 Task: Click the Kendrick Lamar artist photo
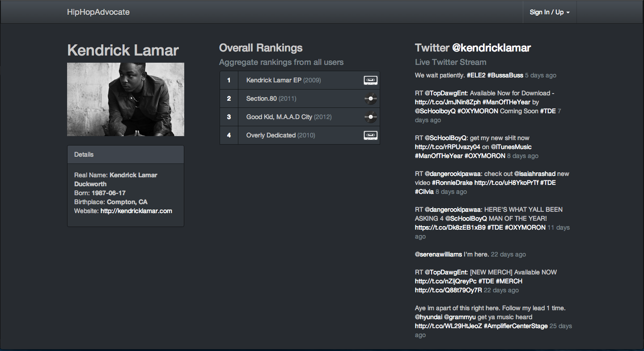pos(126,99)
